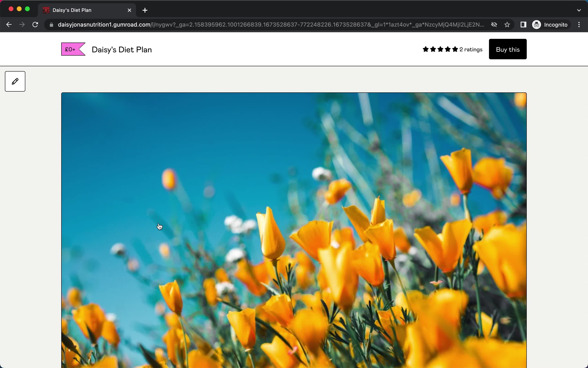The height and width of the screenshot is (368, 588).
Task: Open a new tab with plus button
Action: click(x=145, y=10)
